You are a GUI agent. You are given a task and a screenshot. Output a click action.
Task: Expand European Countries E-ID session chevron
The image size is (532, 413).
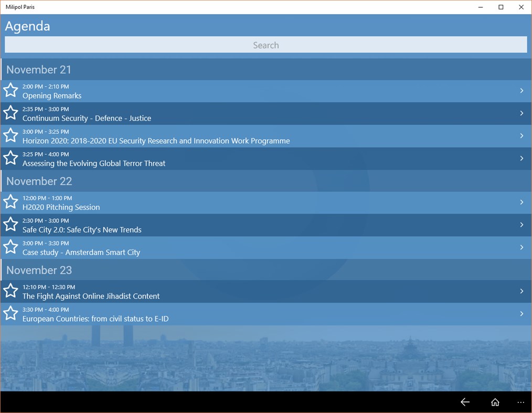pyautogui.click(x=522, y=314)
